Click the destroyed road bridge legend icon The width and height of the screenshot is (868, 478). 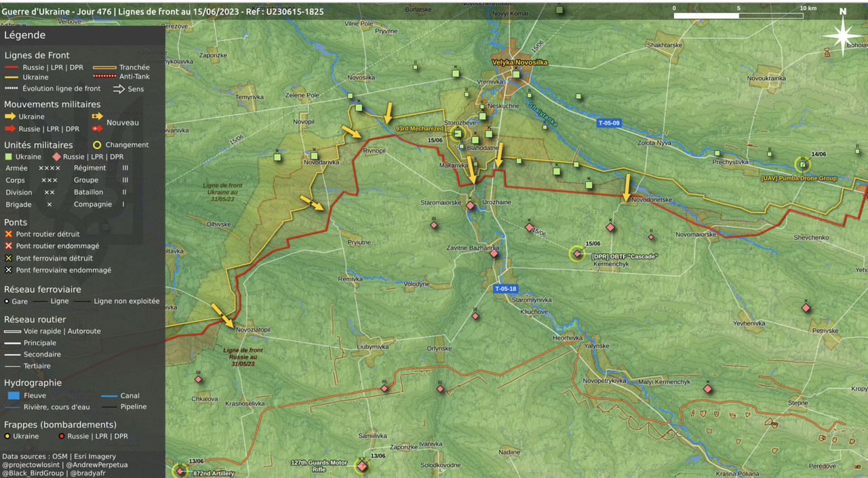click(9, 234)
